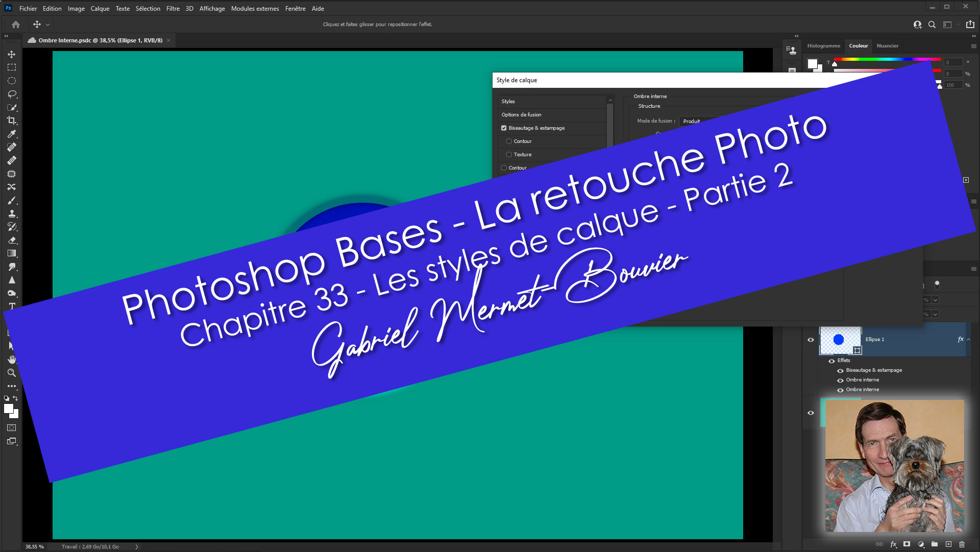Select the Lasso tool
Image resolution: width=980 pixels, height=552 pixels.
[x=11, y=94]
